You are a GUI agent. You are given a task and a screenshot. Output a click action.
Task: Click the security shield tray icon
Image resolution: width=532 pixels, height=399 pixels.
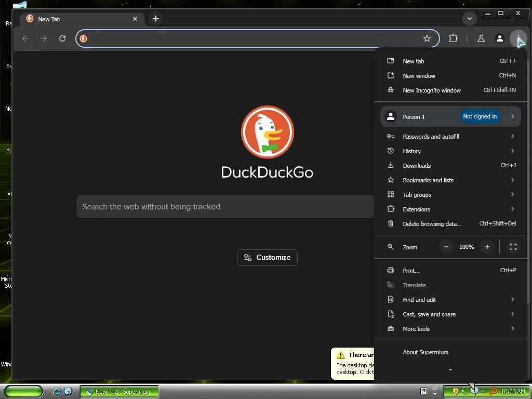point(455,392)
